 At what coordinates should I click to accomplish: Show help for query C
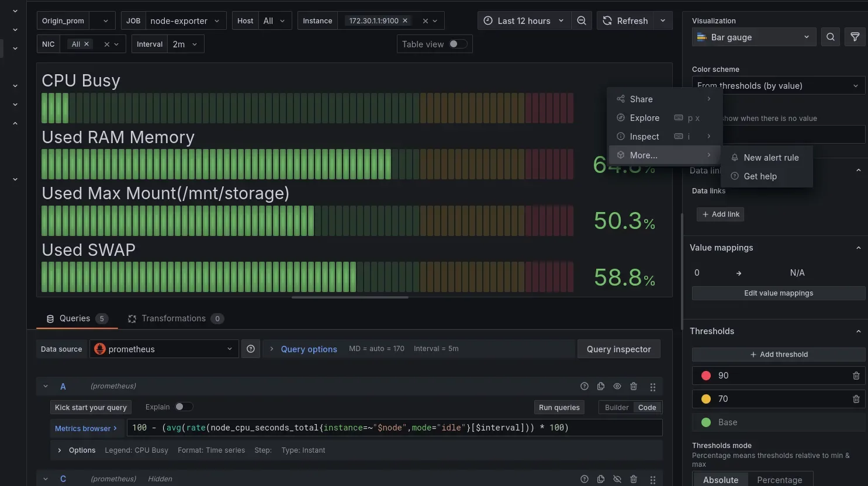click(585, 479)
